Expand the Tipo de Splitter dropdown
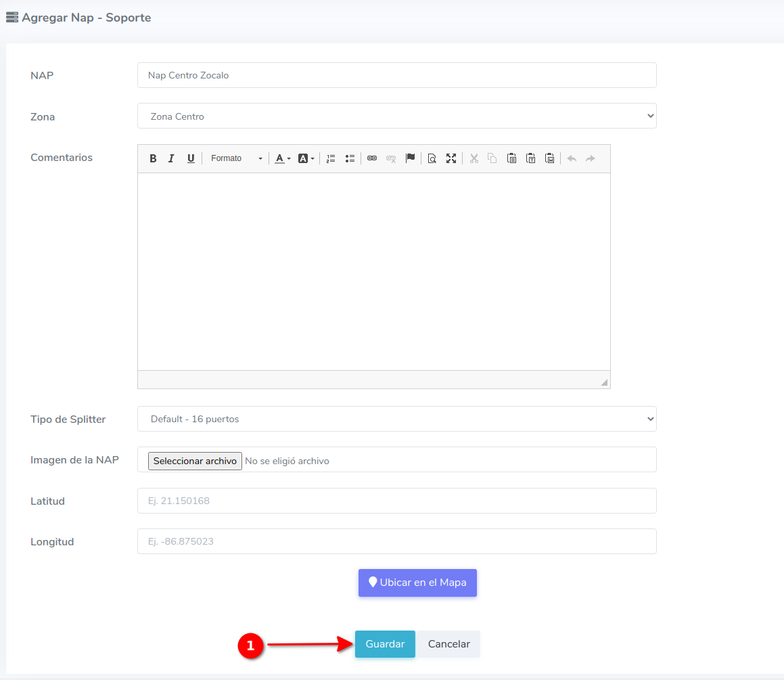 (396, 419)
